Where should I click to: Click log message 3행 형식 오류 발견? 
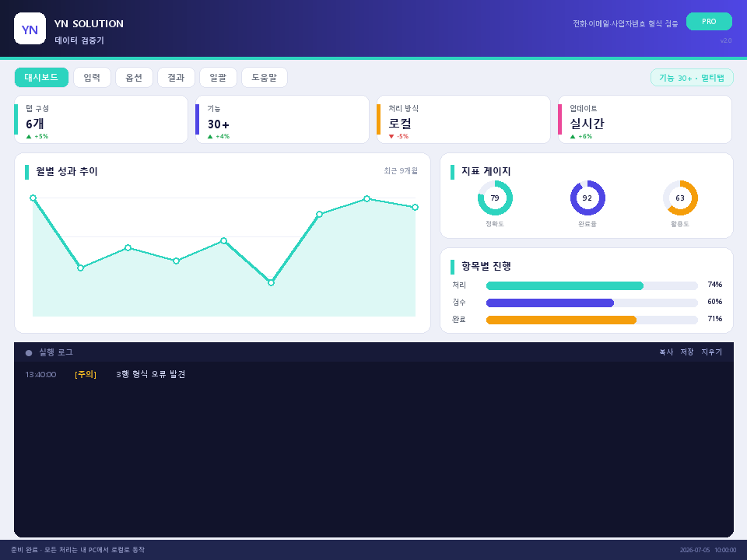[x=150, y=374]
